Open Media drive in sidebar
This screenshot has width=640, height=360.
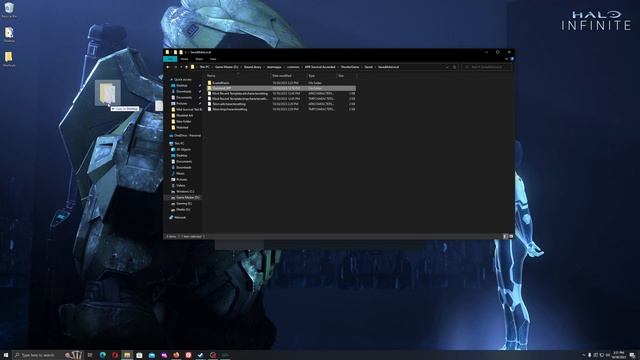tap(183, 209)
